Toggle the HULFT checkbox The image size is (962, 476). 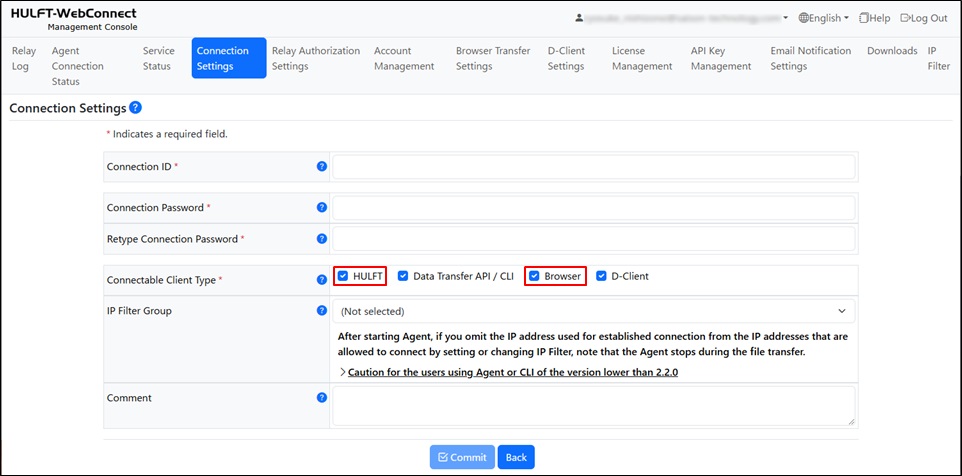[342, 276]
